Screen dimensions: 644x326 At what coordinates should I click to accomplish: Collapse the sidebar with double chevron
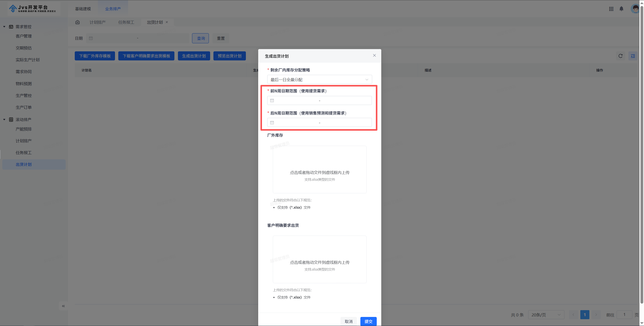63,306
